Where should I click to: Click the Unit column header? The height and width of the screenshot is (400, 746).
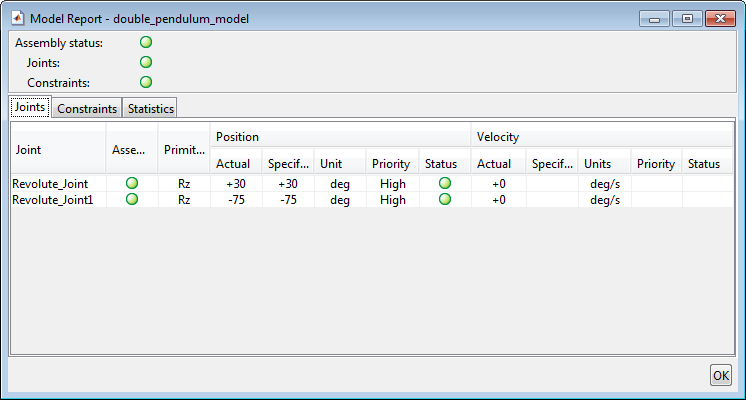point(340,164)
